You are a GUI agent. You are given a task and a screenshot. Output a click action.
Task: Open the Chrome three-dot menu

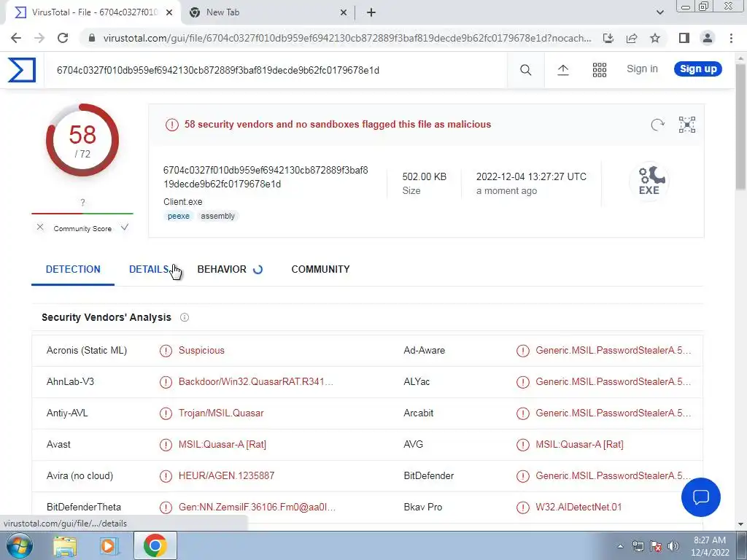point(731,38)
